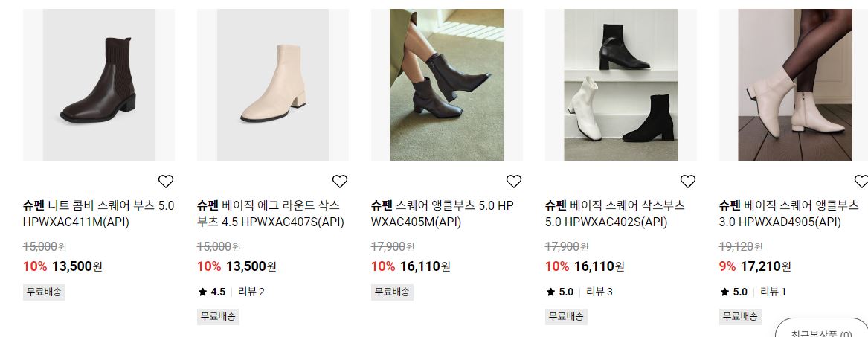
Task: View the 4.5 star rating with 2 reviews
Action: tap(231, 292)
